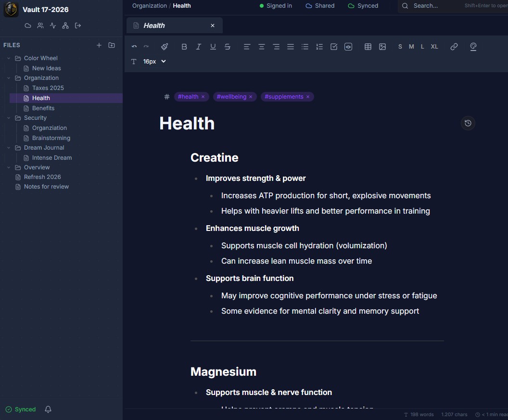Screen dimensions: 508x420
Task: Open the version history icon beside Health heading
Action: pyautogui.click(x=468, y=123)
